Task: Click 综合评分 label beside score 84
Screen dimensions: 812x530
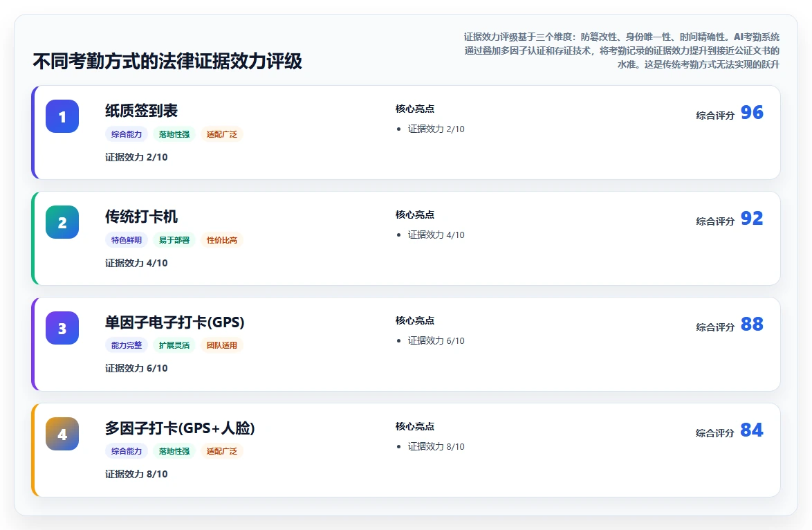Action: point(715,433)
